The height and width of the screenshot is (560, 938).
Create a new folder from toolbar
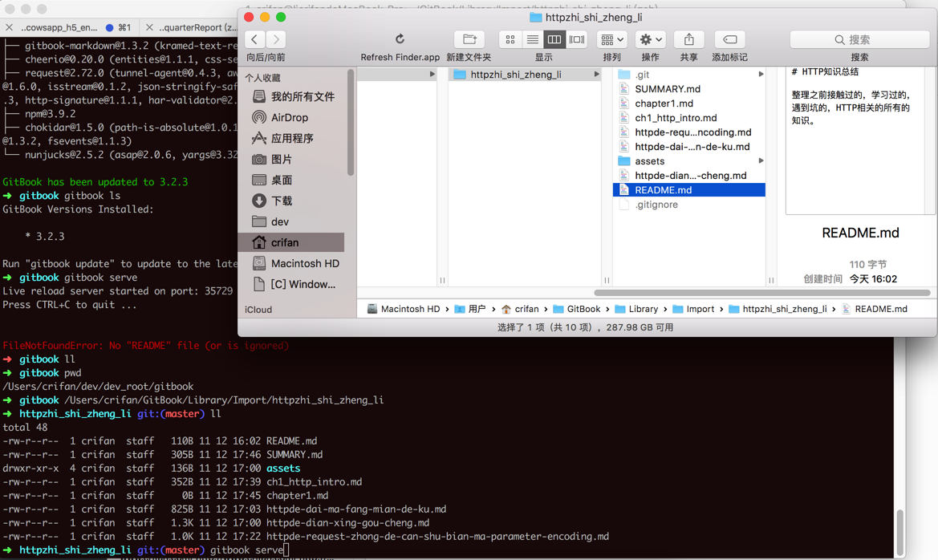tap(469, 39)
